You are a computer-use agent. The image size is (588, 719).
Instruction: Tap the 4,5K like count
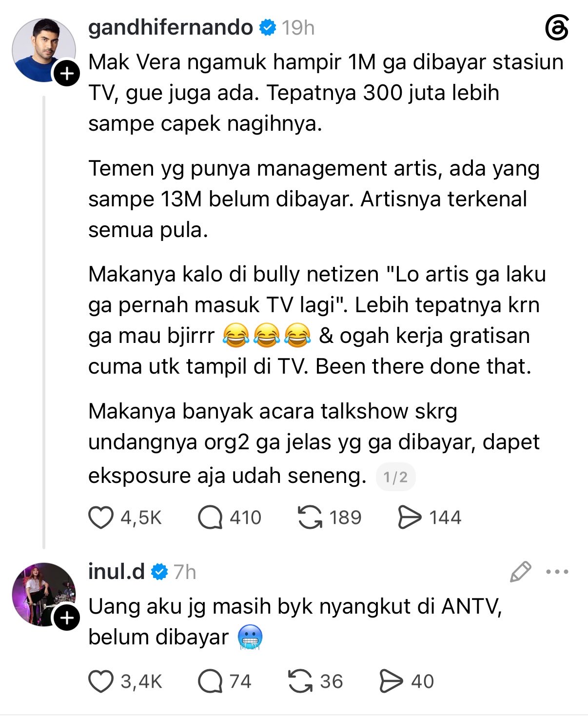141,518
